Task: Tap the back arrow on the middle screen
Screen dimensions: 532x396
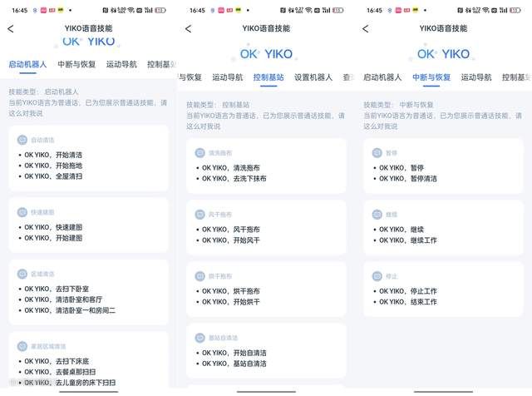Action: (x=188, y=28)
